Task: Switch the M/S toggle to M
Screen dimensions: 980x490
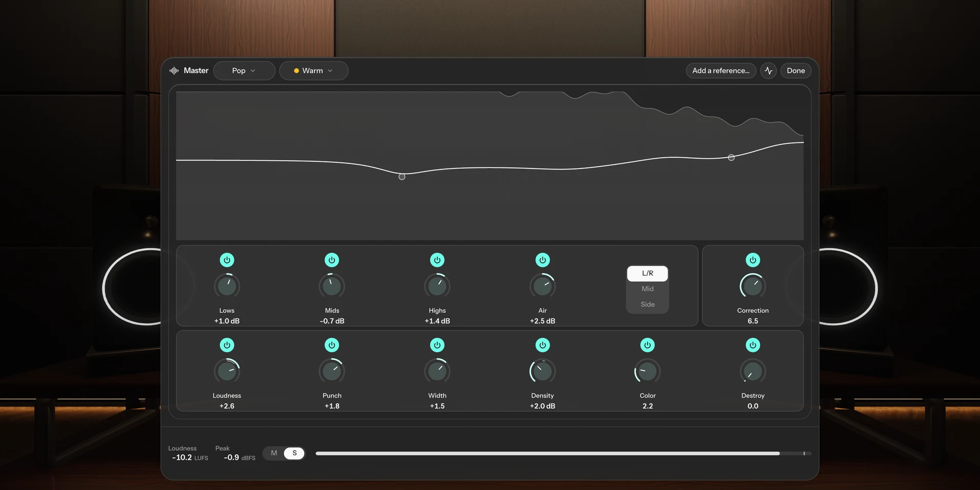Action: (x=274, y=453)
